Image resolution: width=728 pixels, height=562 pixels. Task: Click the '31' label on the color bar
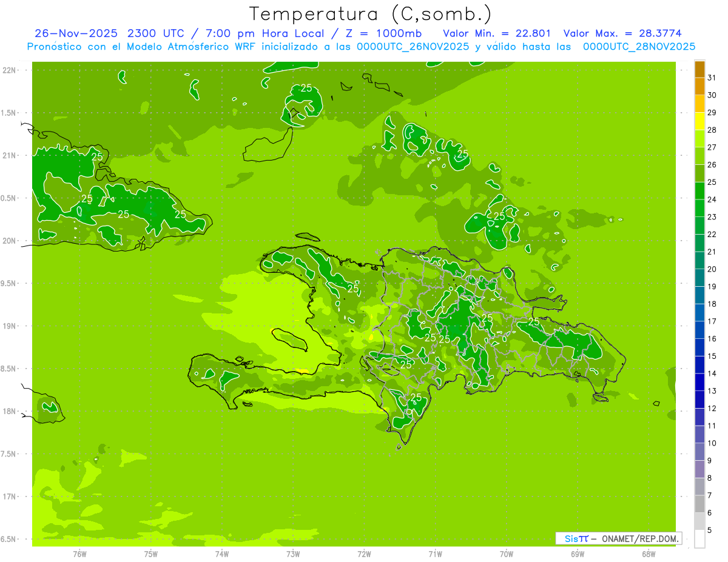click(x=712, y=78)
